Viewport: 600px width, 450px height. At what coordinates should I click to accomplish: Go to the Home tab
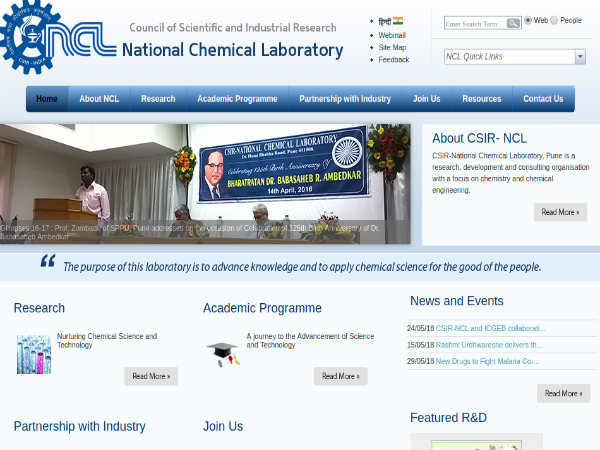point(47,99)
